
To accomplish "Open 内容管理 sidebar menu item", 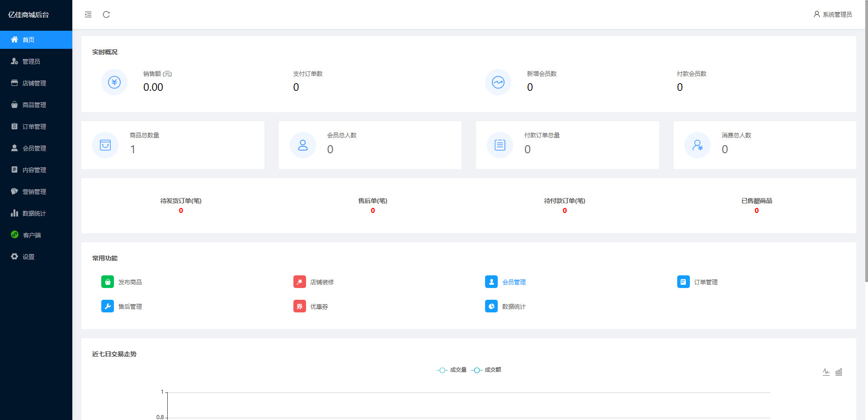I will click(x=36, y=170).
